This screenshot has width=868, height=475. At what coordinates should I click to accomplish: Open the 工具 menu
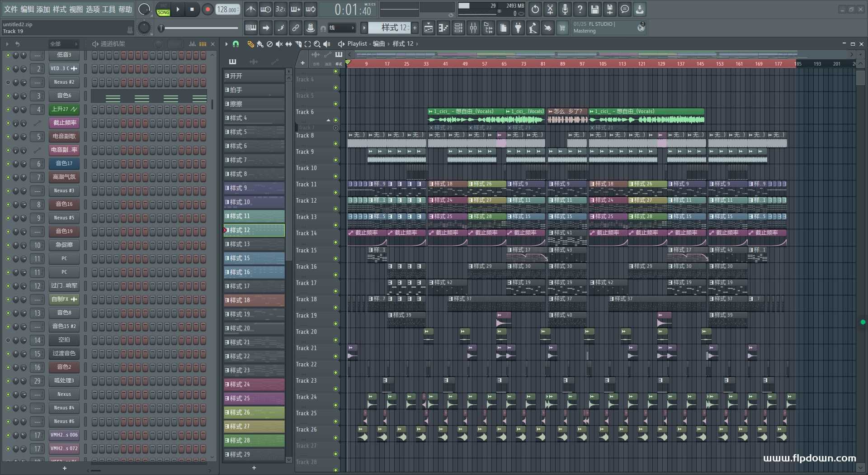coord(108,9)
